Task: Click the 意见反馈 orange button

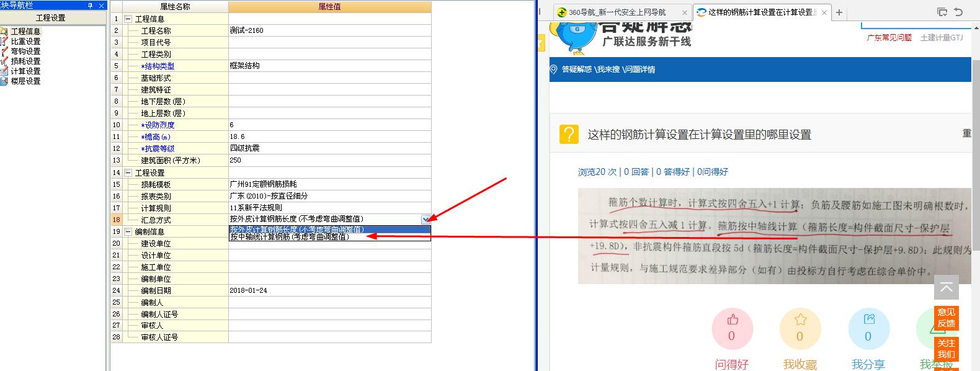Action: click(x=947, y=318)
